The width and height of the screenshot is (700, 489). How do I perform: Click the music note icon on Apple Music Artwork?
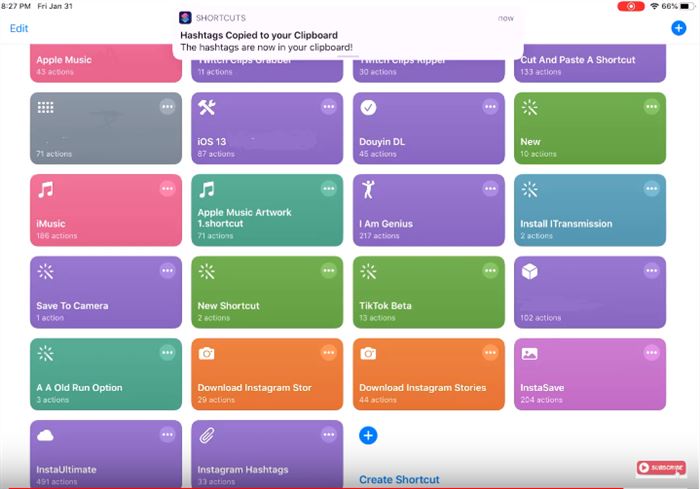[x=207, y=189]
